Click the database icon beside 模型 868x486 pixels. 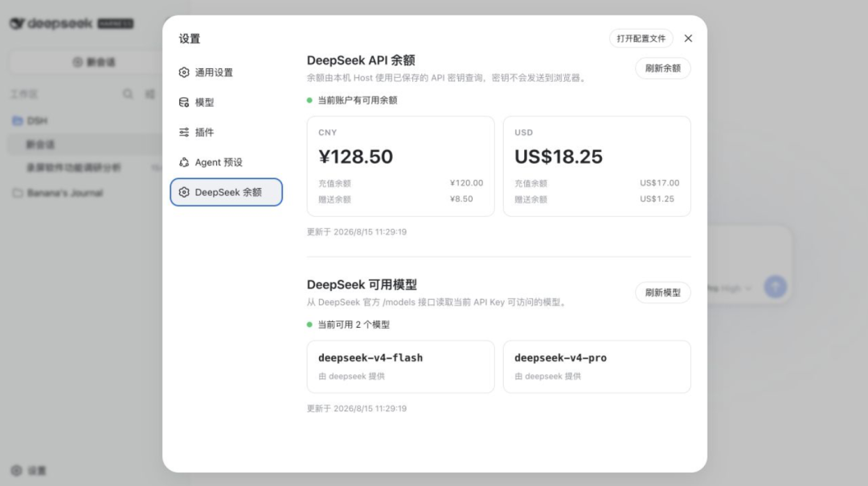pos(184,102)
